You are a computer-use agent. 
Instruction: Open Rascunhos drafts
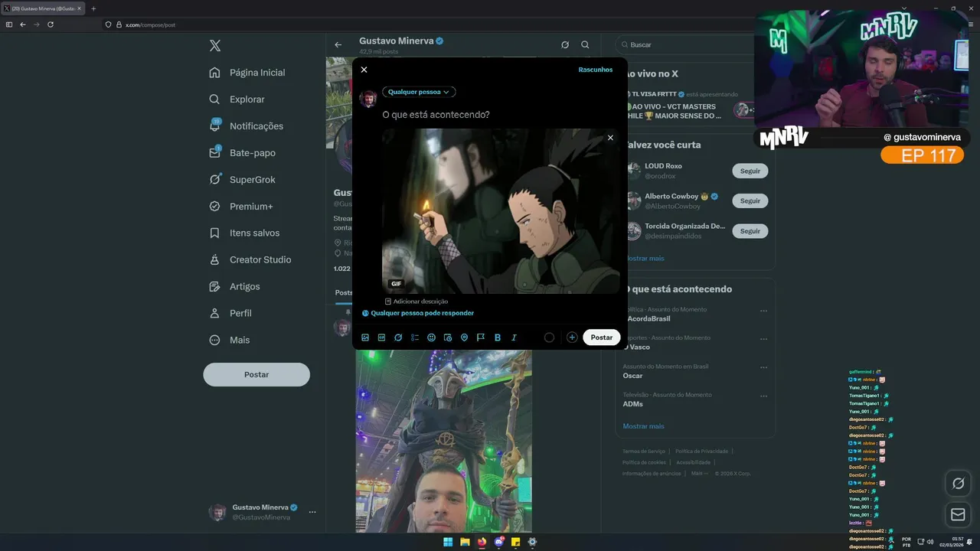596,70
